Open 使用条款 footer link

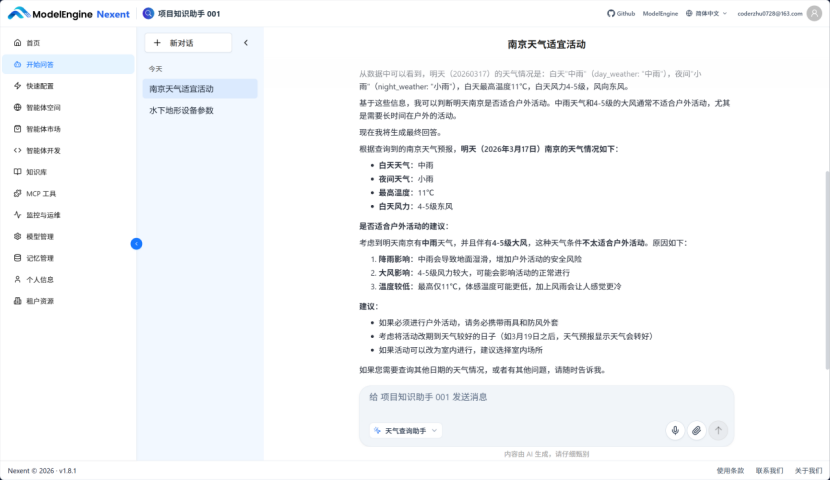tap(730, 470)
